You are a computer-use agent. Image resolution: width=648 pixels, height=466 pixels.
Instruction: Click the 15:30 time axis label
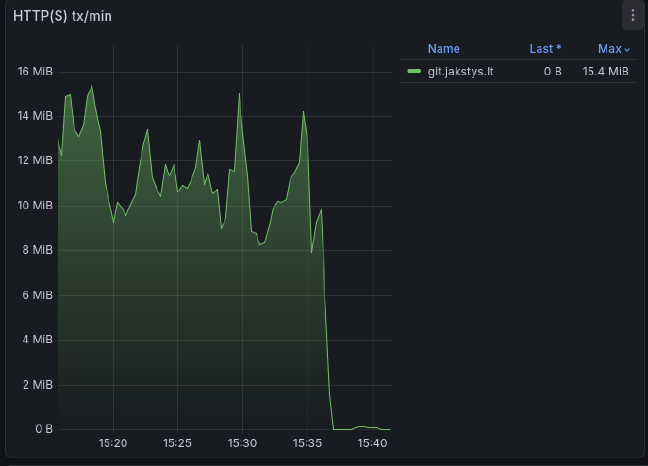click(x=242, y=443)
